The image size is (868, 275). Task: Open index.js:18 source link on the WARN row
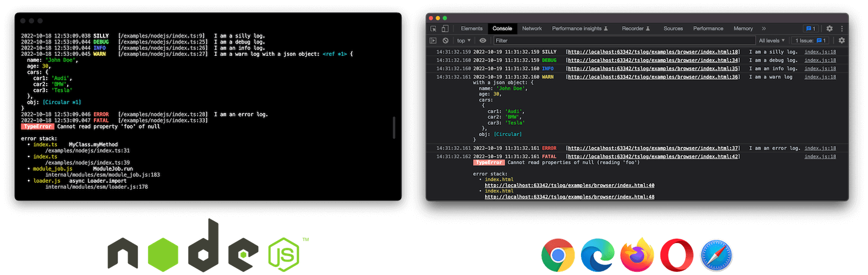pyautogui.click(x=820, y=77)
